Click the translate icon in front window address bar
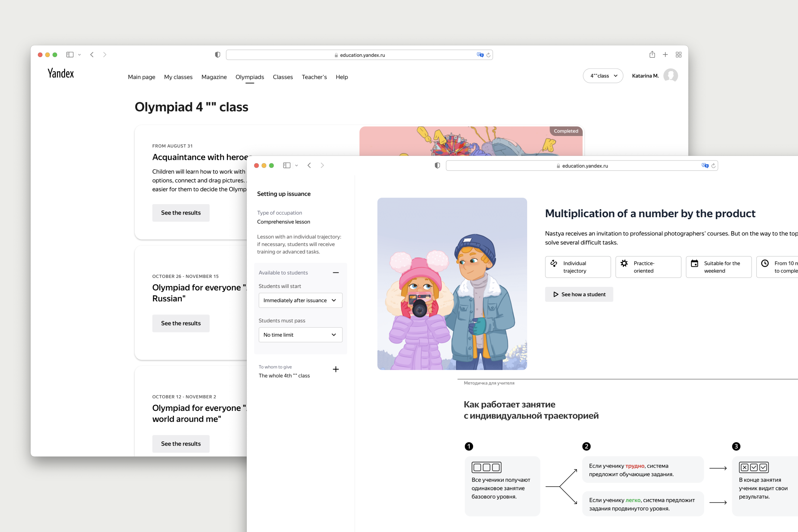 [704, 166]
